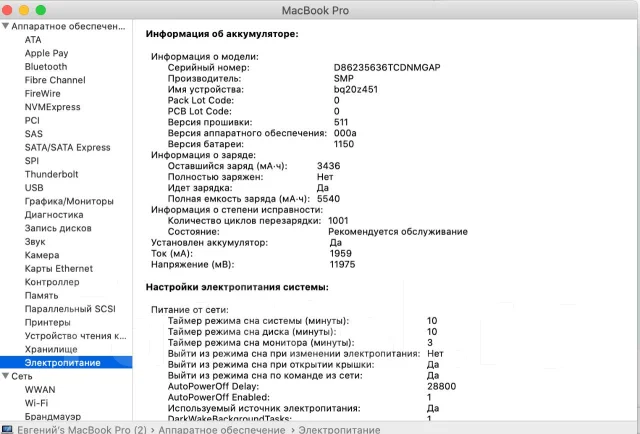This screenshot has height=434, width=640.
Task: Click AutoPowerOff Enabled label
Action: pos(218,397)
